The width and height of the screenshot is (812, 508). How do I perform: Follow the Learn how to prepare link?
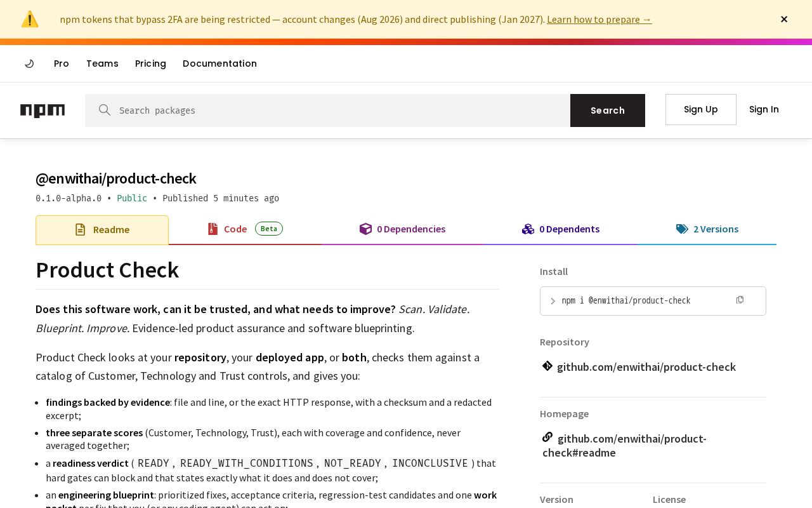pos(599,19)
